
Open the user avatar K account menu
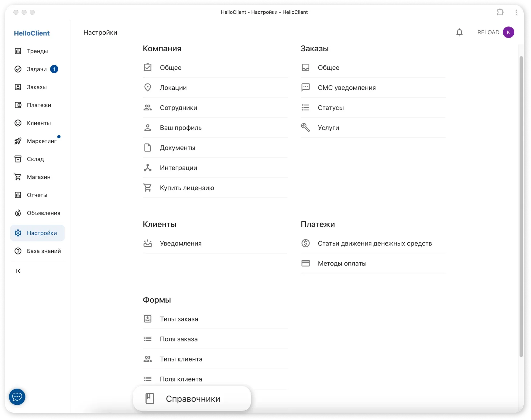pyautogui.click(x=508, y=32)
